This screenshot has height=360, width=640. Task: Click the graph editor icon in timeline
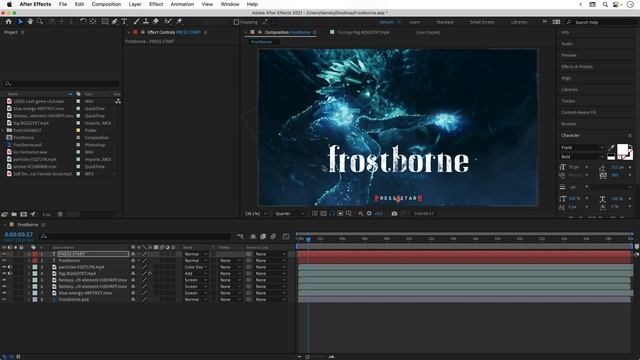[x=286, y=236]
